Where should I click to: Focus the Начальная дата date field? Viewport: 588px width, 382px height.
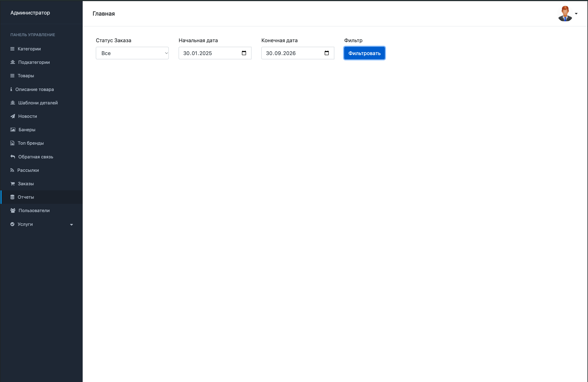pos(215,53)
